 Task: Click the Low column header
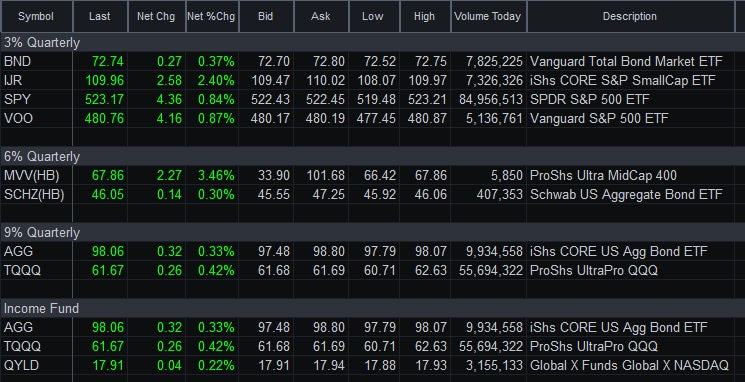(374, 16)
